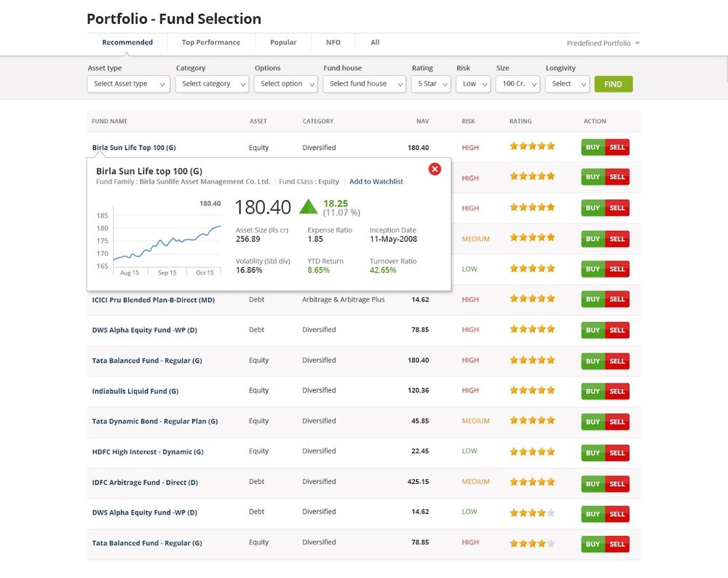Click the star rating for Indiabulls Liquid Fund
Viewport: 728px width, 578px height.
pyautogui.click(x=532, y=390)
